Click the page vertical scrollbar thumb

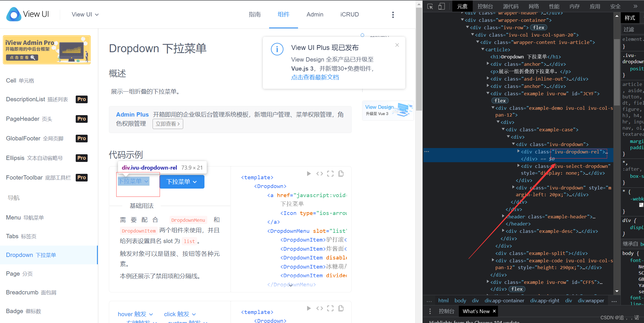[419, 59]
